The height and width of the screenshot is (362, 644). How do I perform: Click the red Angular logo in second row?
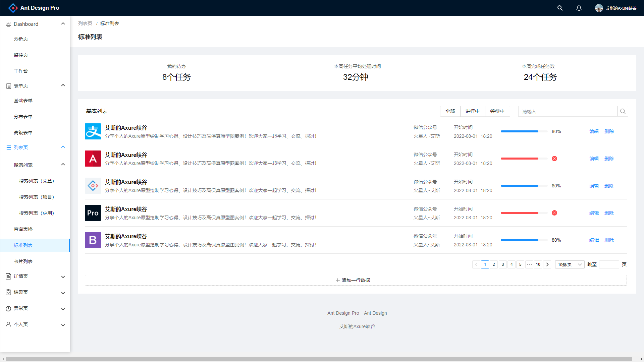click(x=93, y=159)
